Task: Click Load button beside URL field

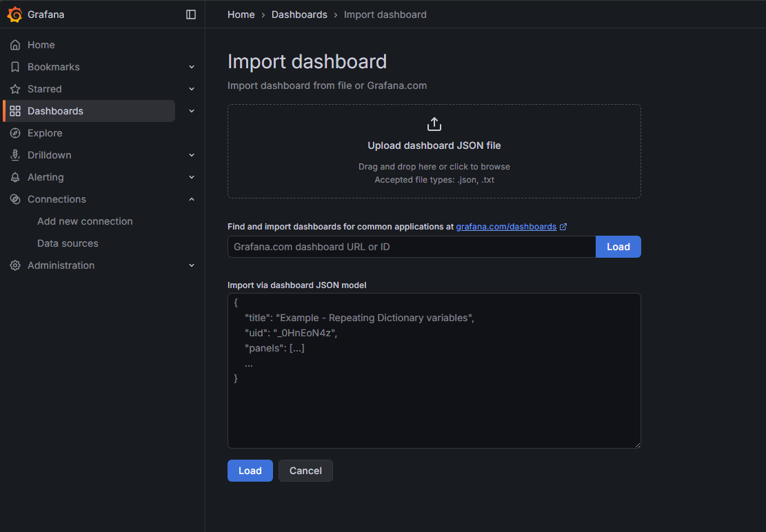Action: click(x=618, y=247)
